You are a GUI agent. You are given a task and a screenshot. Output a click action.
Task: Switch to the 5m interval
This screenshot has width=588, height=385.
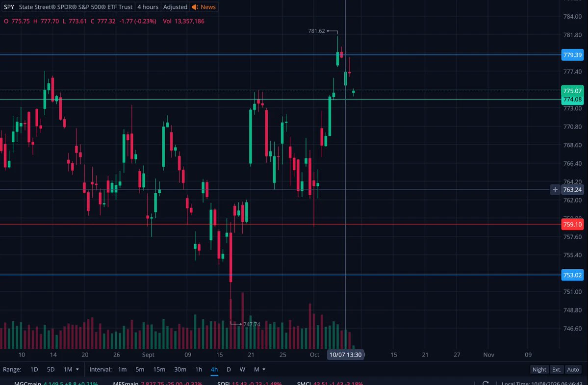[x=140, y=370]
